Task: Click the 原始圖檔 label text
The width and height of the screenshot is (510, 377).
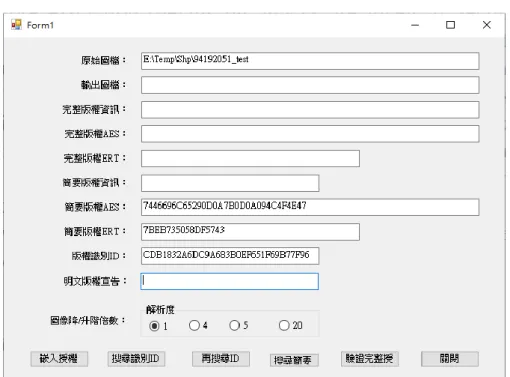Action: [x=104, y=60]
